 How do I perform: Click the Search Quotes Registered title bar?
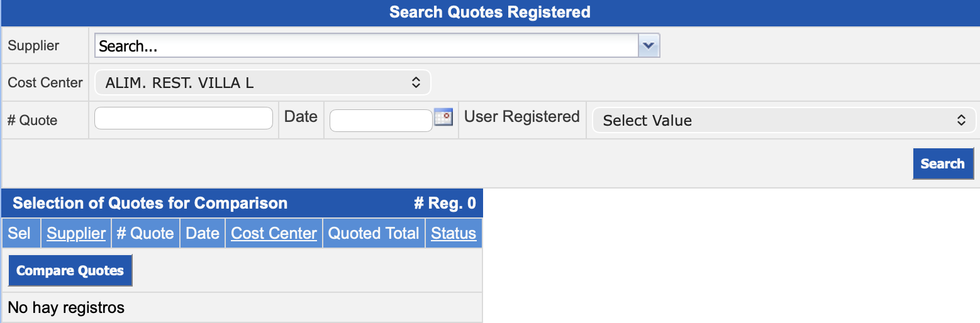489,12
